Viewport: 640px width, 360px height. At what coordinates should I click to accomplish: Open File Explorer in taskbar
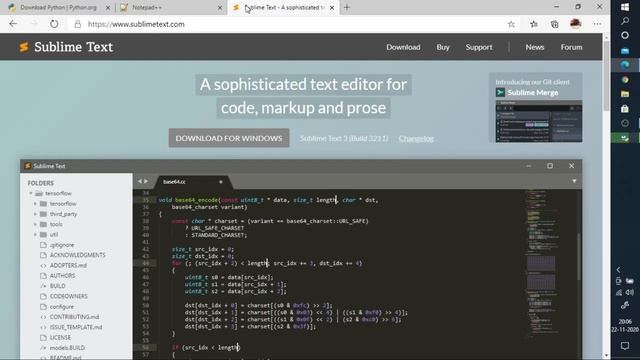point(625,94)
